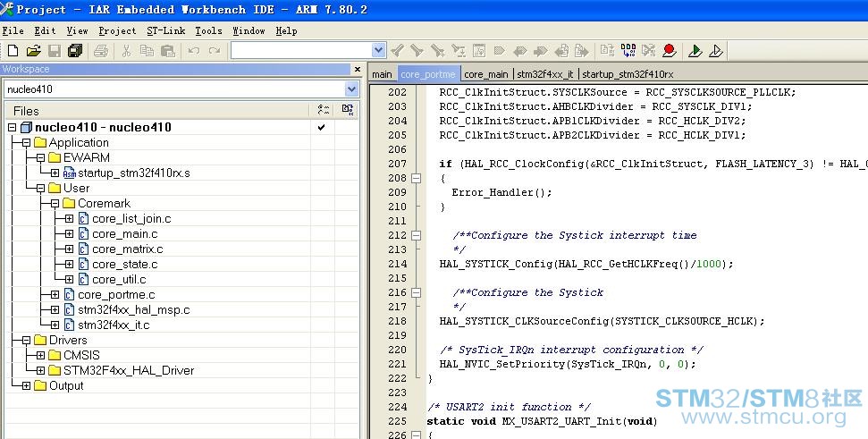The height and width of the screenshot is (439, 868).
Task: Select core_list_join.c in the tree
Action: (x=131, y=219)
